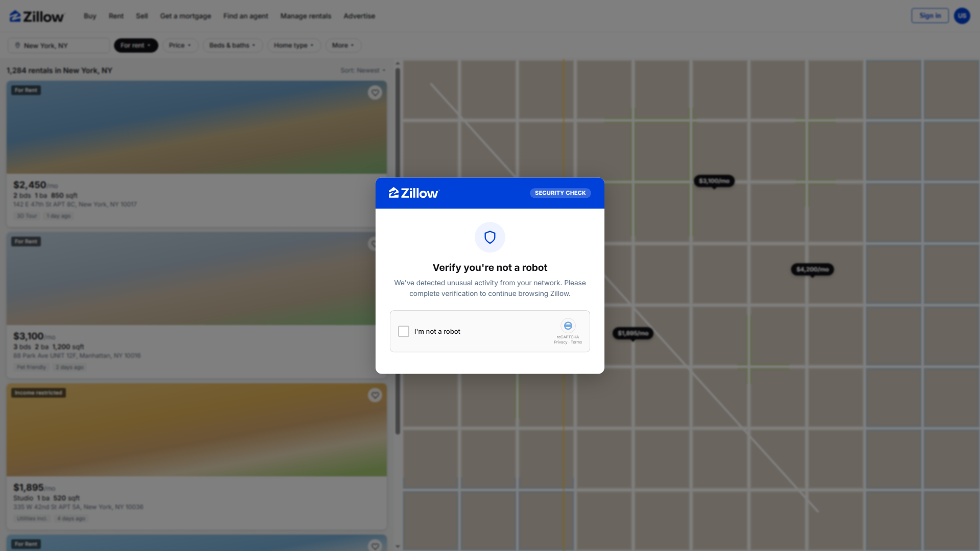Click the reCAPTCHA logo icon
This screenshot has width=980, height=551.
(568, 326)
